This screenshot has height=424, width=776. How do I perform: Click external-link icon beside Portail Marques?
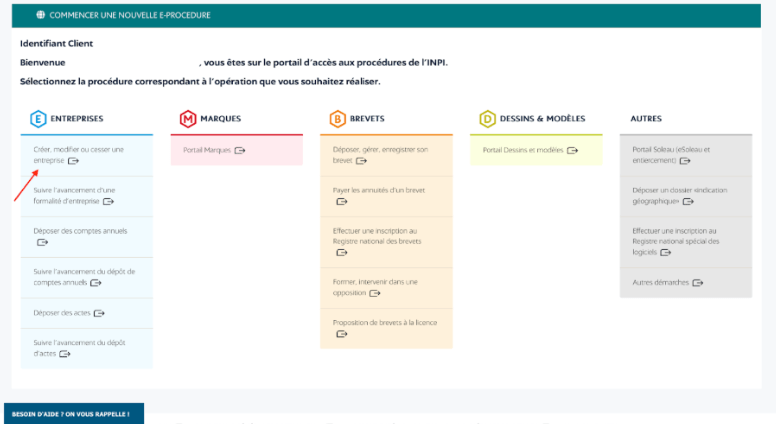coord(240,151)
